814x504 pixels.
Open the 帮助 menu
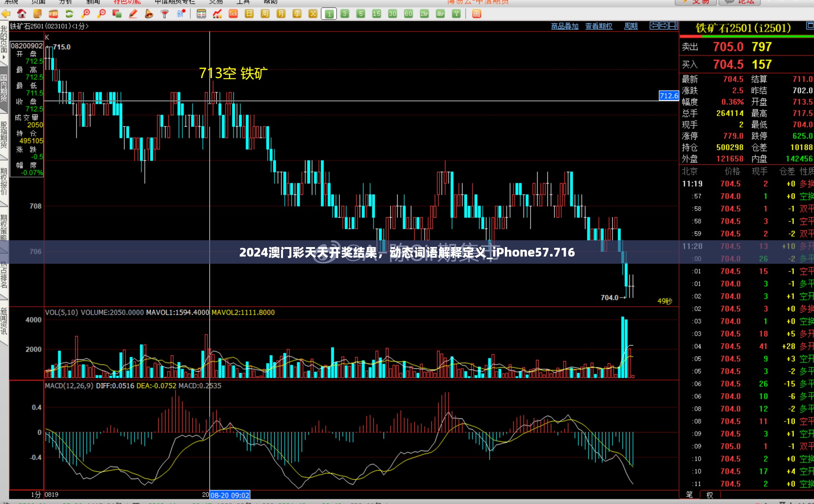click(270, 2)
